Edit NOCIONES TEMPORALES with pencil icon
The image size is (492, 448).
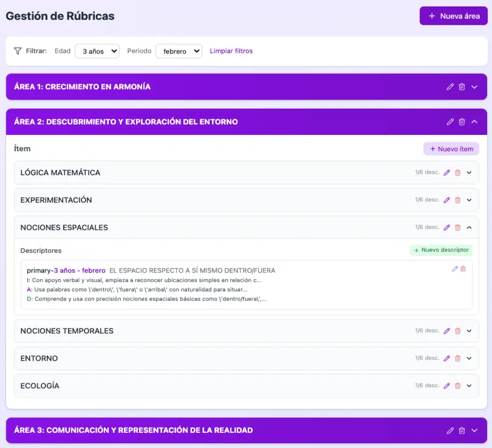pos(446,331)
